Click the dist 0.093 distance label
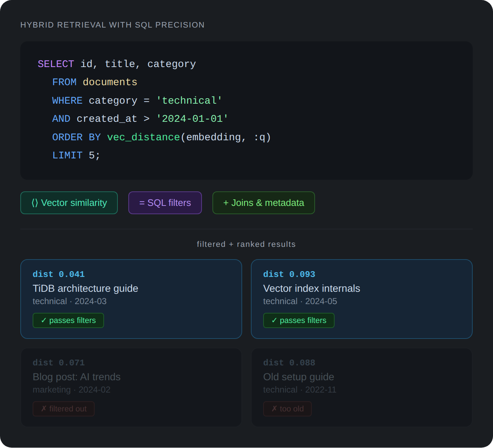 click(289, 274)
